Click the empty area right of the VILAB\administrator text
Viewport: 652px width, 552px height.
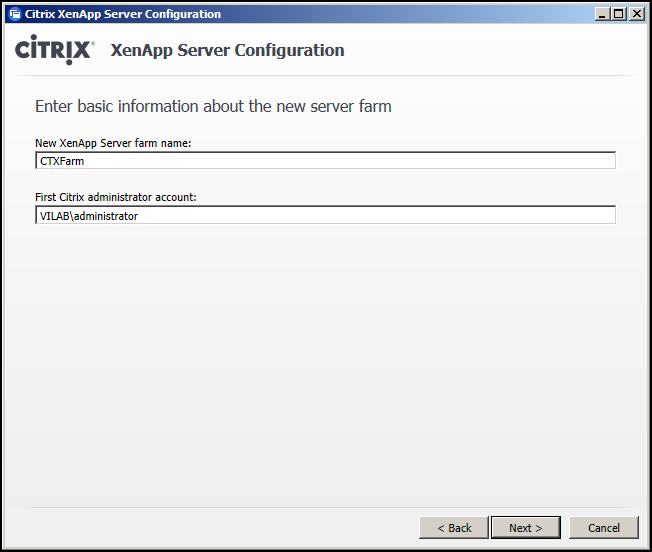coord(376,215)
